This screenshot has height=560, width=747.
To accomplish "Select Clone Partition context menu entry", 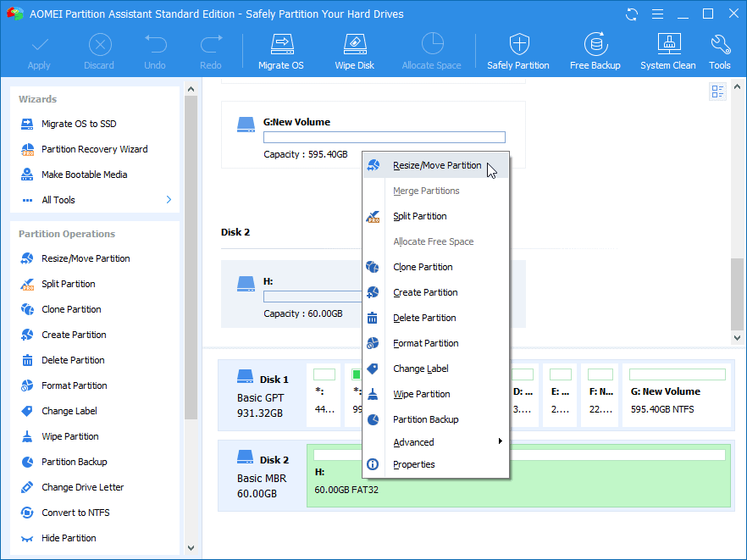I will 435,267.
